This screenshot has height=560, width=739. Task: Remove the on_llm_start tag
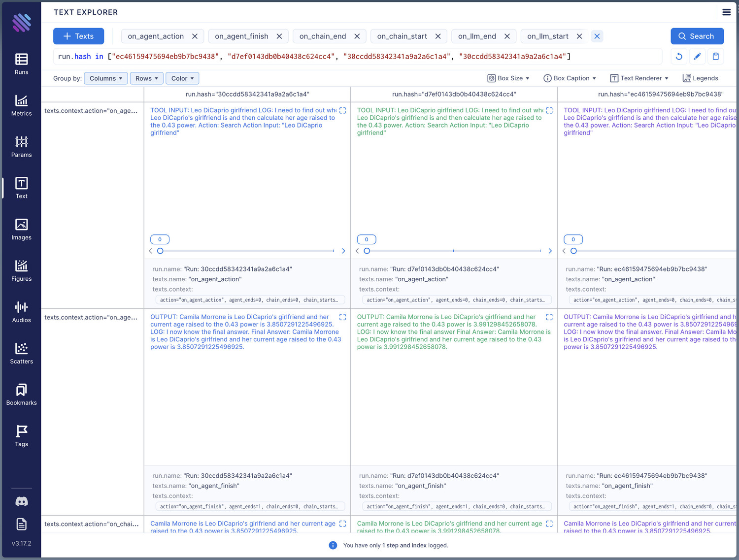click(x=579, y=36)
